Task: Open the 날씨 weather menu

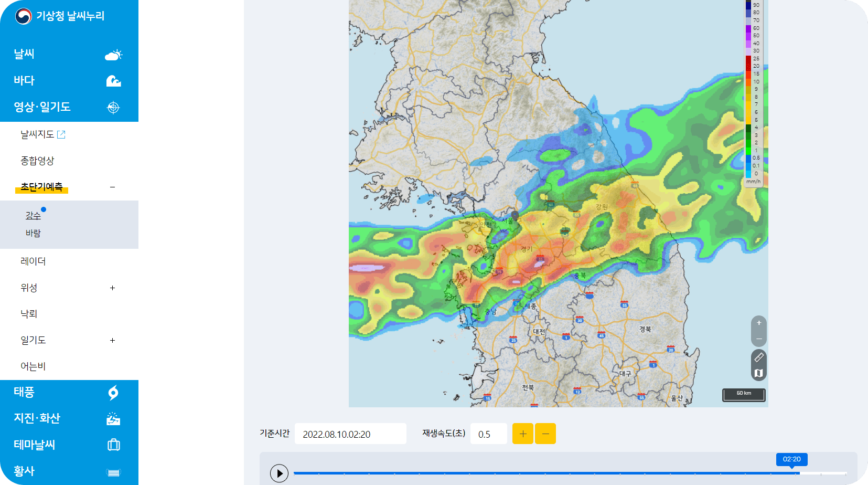Action: [x=24, y=54]
